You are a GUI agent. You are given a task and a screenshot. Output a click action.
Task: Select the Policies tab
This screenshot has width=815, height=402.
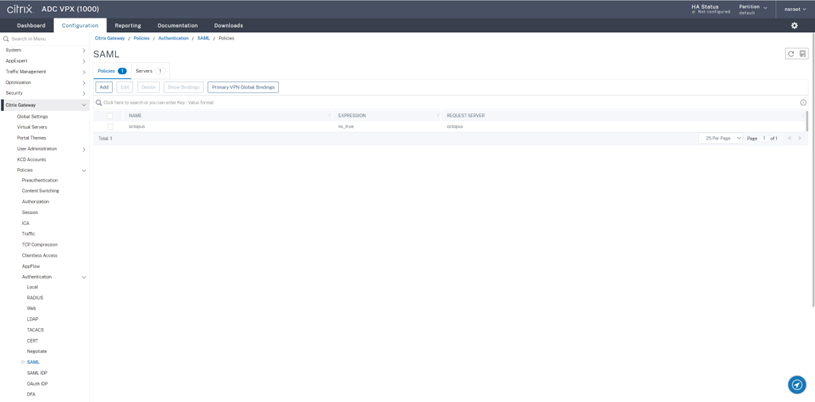(112, 71)
